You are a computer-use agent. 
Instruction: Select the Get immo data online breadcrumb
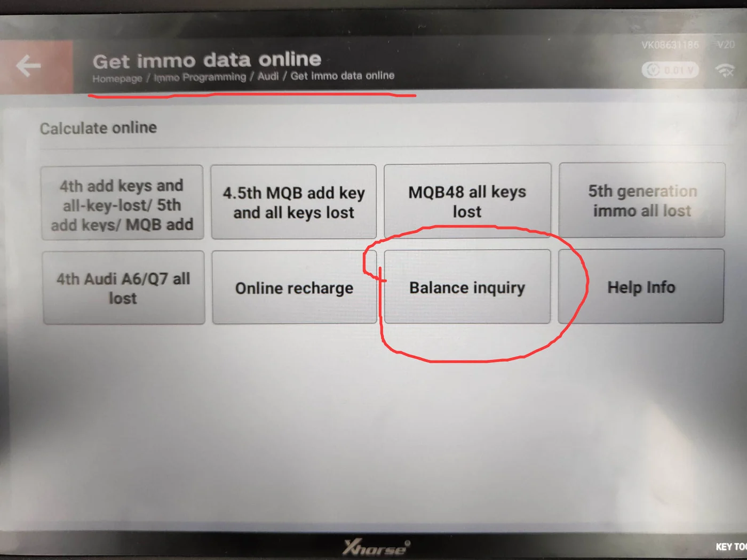point(343,76)
